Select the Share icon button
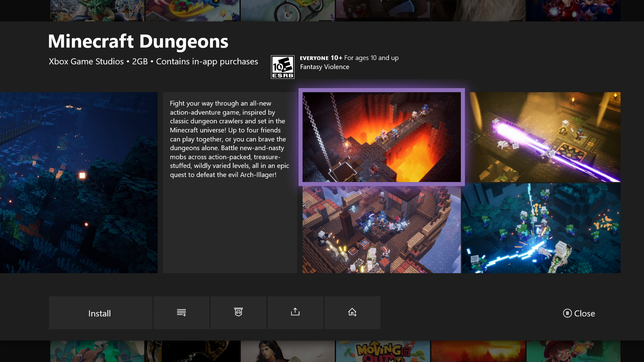 (x=296, y=313)
